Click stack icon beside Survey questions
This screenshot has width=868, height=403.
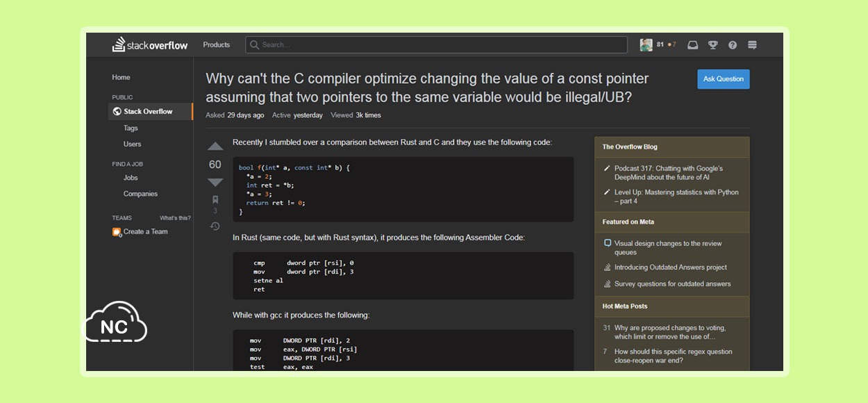[x=608, y=283]
